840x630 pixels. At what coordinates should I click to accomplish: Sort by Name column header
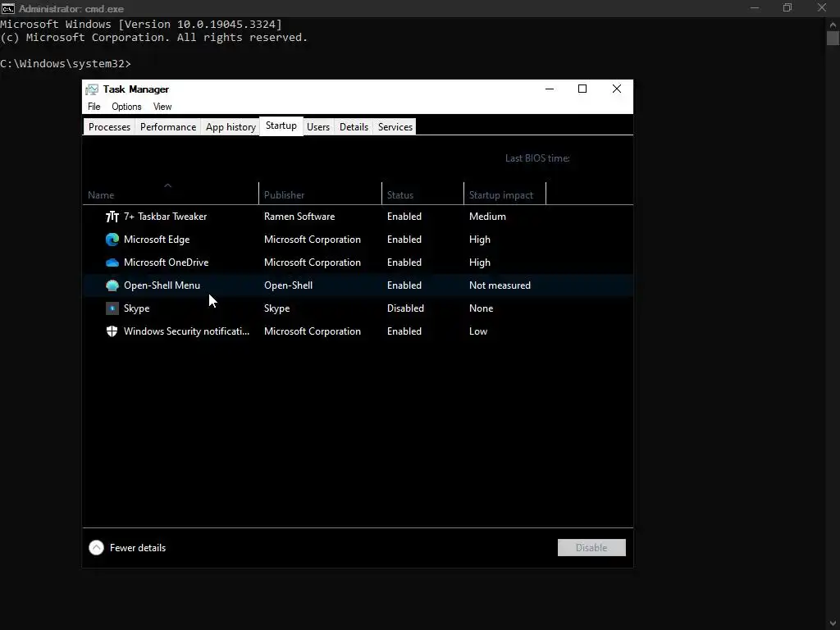171,194
